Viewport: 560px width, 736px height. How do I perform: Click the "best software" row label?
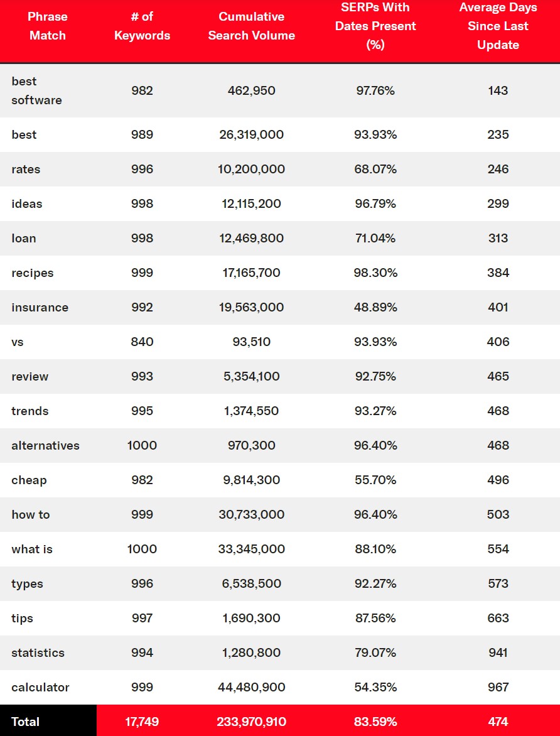(x=36, y=90)
